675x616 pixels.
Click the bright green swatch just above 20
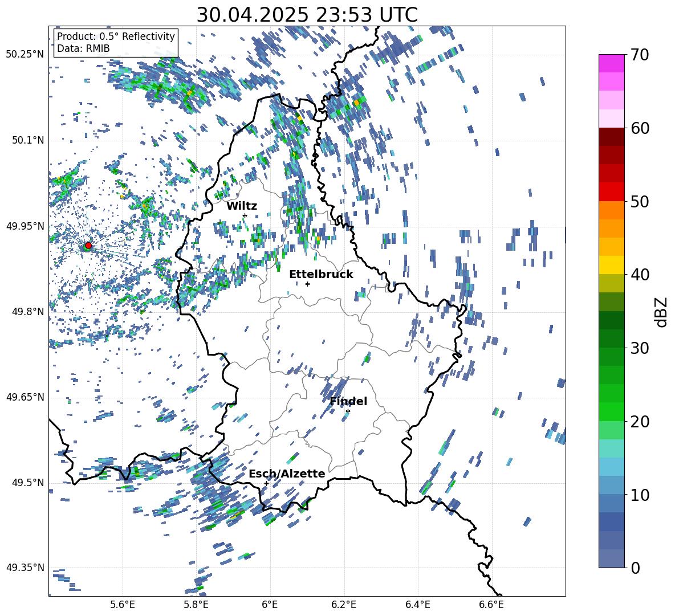pyautogui.click(x=611, y=411)
